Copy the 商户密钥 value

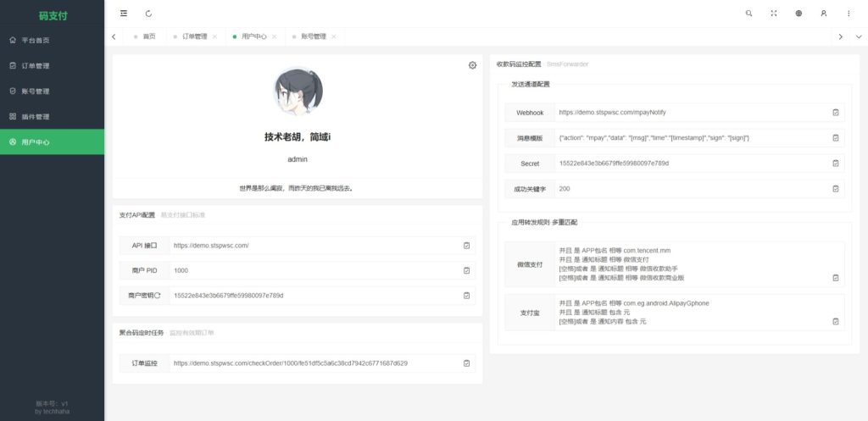467,296
